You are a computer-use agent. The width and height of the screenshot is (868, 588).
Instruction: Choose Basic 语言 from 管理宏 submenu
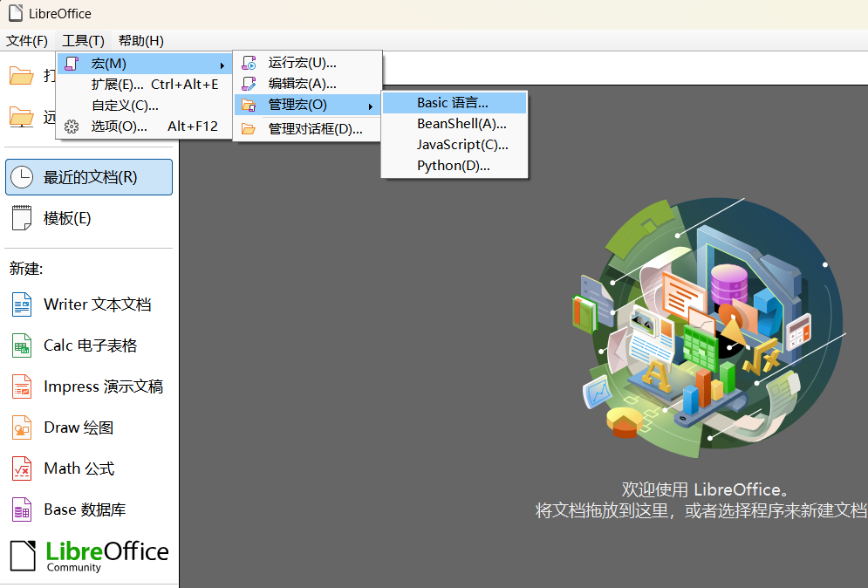pos(455,102)
